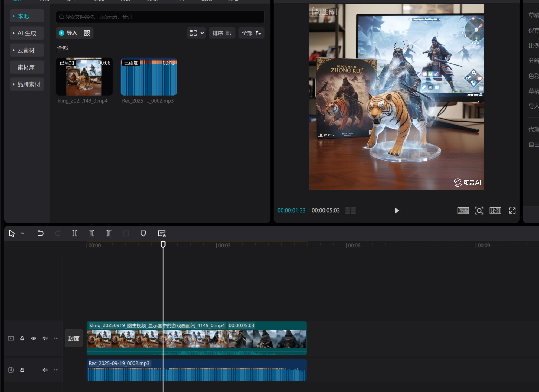This screenshot has width=539, height=392.
Task: Open the 排序 sort menu
Action: pyautogui.click(x=222, y=33)
